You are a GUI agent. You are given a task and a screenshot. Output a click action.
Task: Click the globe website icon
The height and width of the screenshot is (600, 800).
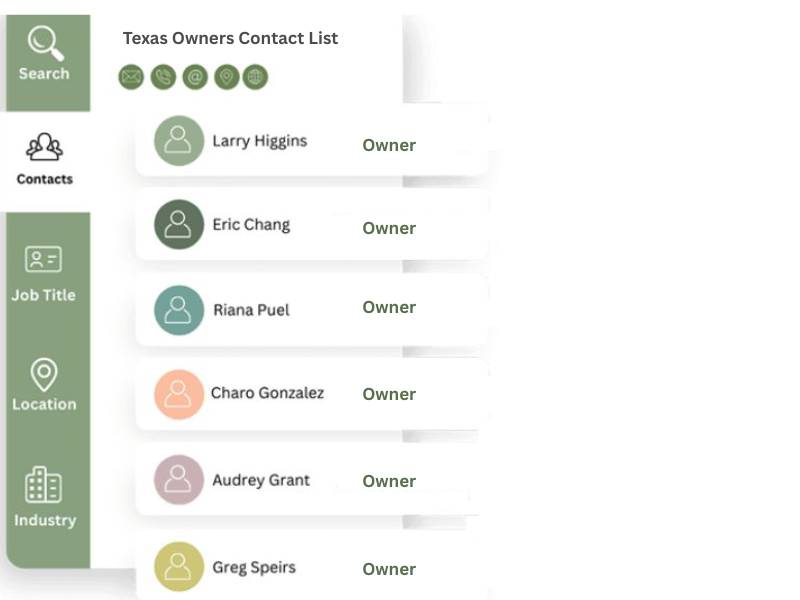[x=255, y=77]
